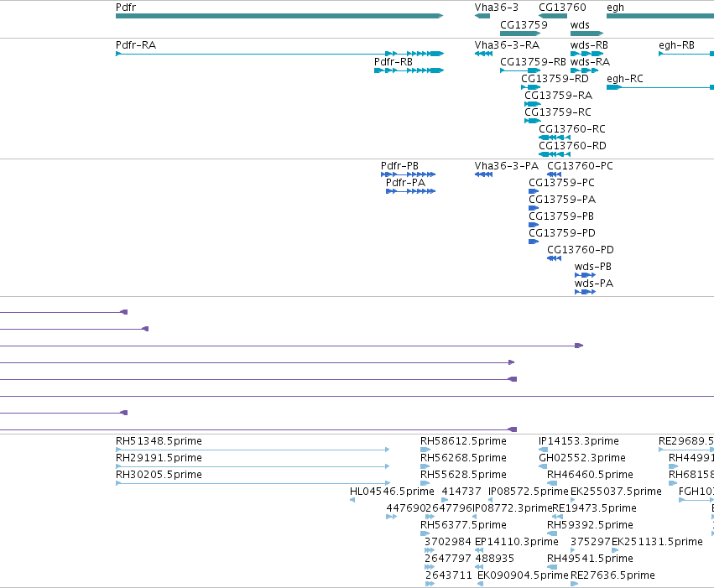Open the EK090904.5prime EST label
The height and width of the screenshot is (588, 714).
[523, 576]
